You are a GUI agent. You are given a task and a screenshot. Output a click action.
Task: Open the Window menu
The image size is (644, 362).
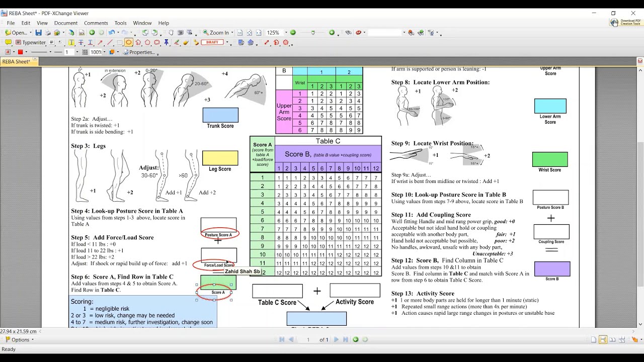[x=142, y=23]
